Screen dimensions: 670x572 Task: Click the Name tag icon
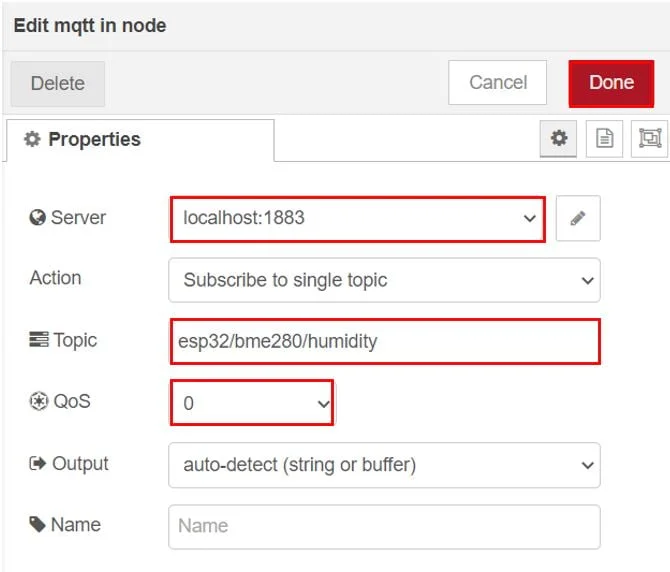pos(38,524)
